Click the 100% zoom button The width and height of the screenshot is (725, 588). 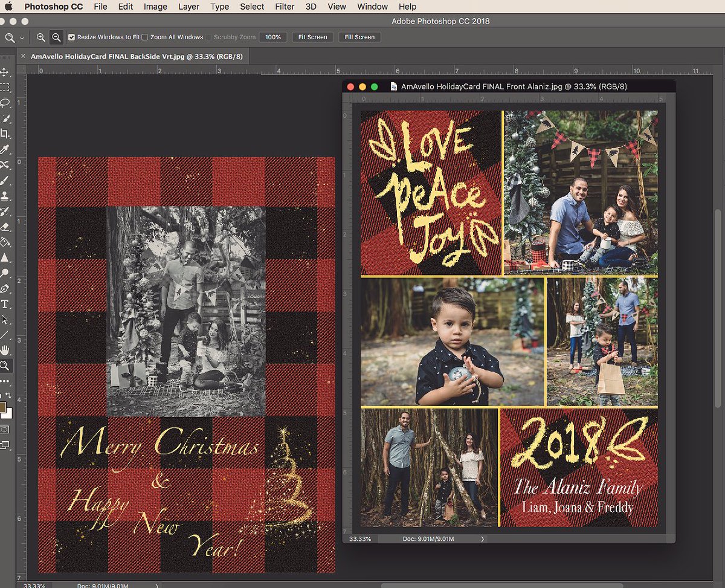tap(273, 37)
